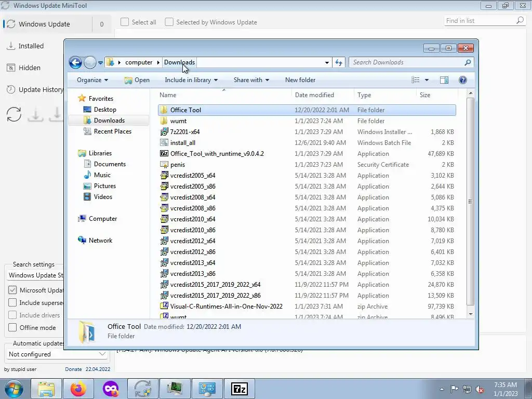
Task: Select Recent Places under Favorites
Action: pyautogui.click(x=112, y=131)
